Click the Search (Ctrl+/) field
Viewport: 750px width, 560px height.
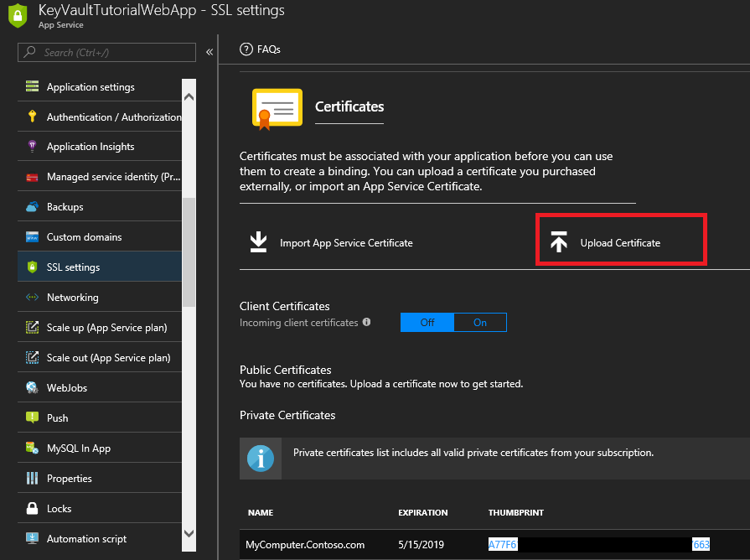[x=106, y=52]
